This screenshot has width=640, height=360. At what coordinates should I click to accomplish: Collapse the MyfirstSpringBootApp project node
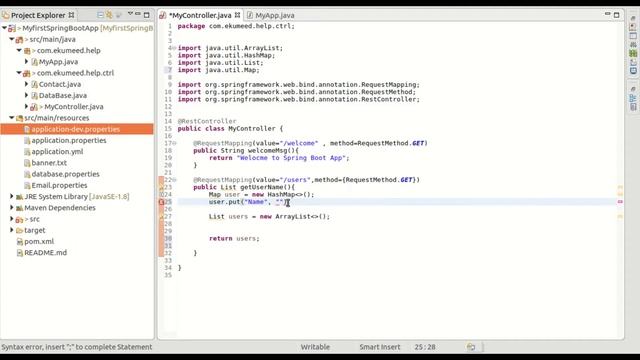tap(4, 28)
